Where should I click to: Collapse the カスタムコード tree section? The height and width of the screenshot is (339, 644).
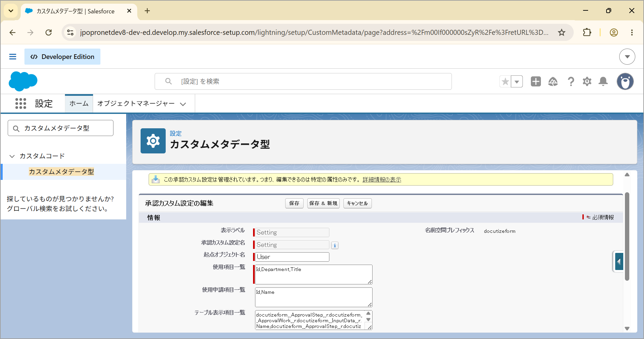point(12,156)
